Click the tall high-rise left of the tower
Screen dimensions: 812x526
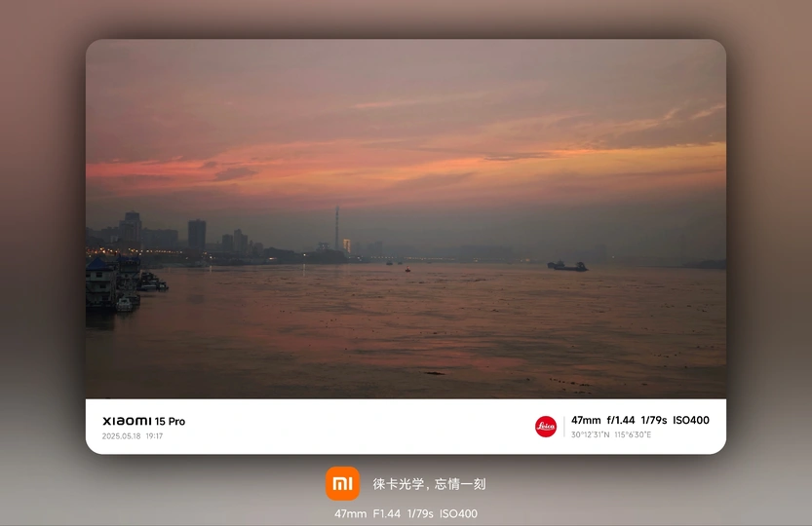[197, 234]
